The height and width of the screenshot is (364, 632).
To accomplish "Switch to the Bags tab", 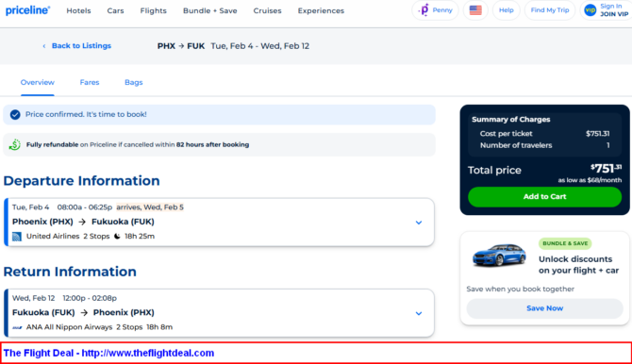I will (133, 82).
